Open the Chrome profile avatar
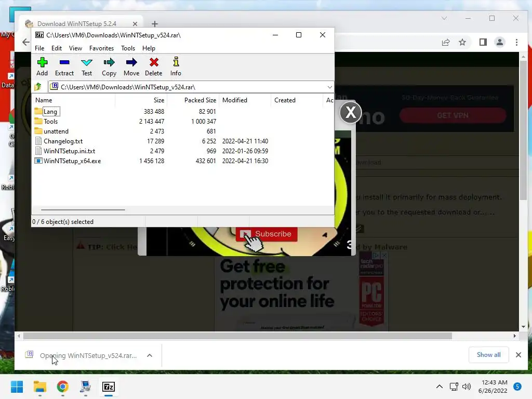The width and height of the screenshot is (532, 399). 499,42
